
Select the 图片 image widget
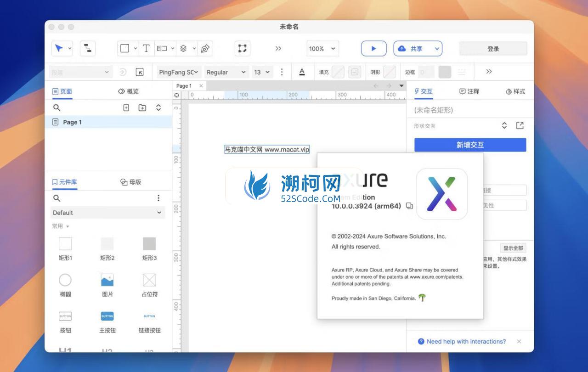tap(107, 285)
